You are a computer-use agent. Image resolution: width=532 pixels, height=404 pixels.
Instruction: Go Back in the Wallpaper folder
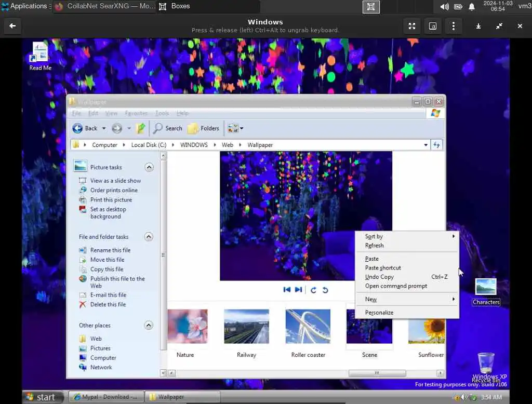click(x=85, y=128)
